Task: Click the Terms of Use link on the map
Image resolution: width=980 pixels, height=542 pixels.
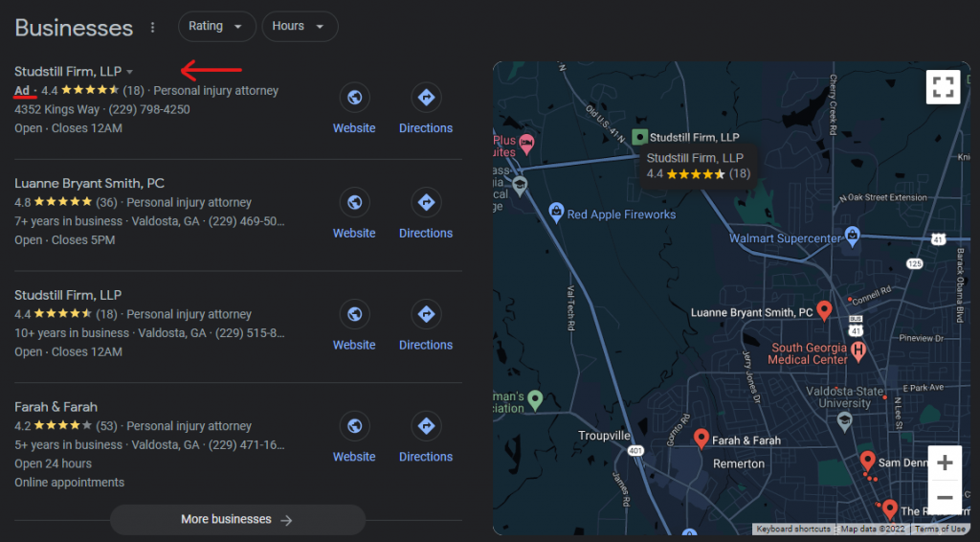Action: (940, 529)
